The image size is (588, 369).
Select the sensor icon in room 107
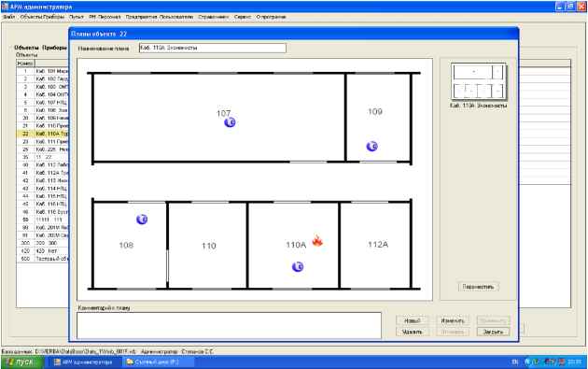(230, 122)
